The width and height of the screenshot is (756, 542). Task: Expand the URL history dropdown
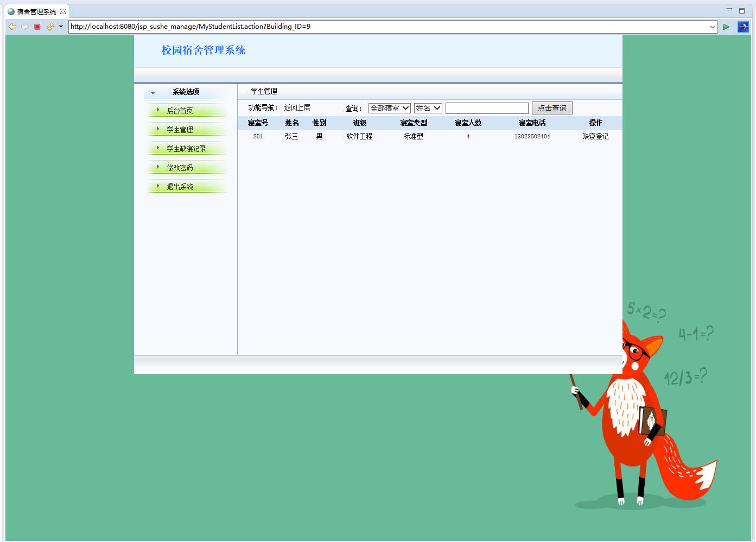(x=713, y=27)
